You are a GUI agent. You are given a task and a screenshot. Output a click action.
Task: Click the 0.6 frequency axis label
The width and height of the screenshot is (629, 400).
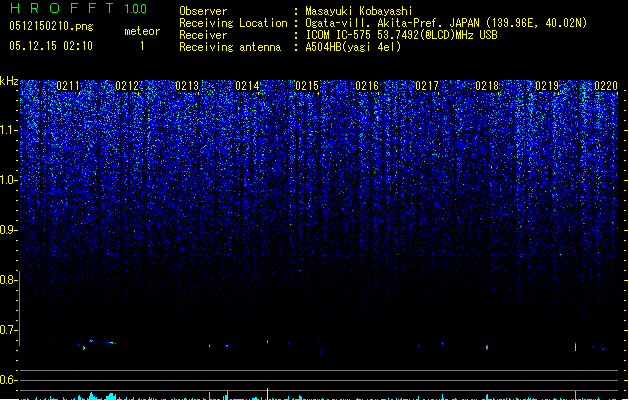pyautogui.click(x=8, y=380)
